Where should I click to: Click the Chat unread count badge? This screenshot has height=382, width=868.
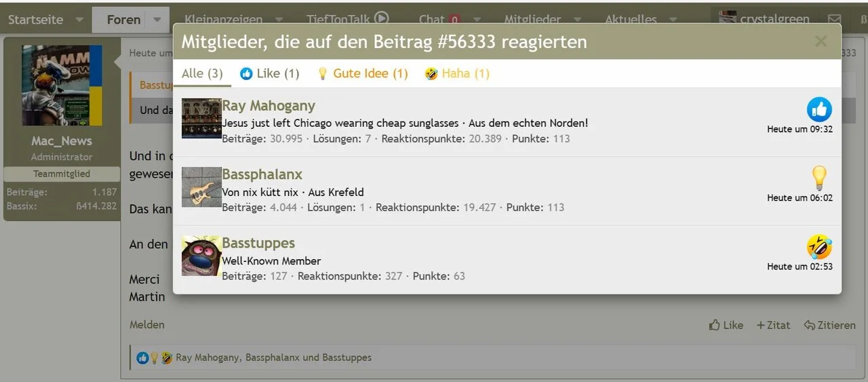[454, 20]
